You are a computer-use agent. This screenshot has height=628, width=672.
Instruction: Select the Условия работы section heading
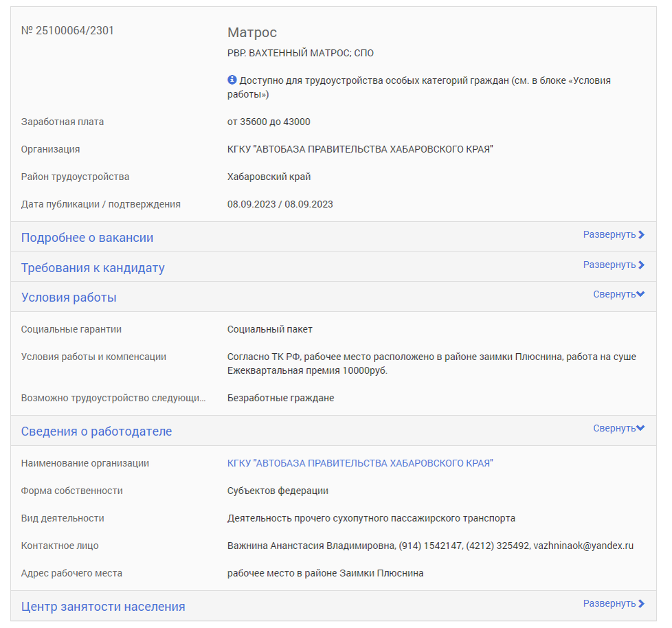tap(69, 297)
